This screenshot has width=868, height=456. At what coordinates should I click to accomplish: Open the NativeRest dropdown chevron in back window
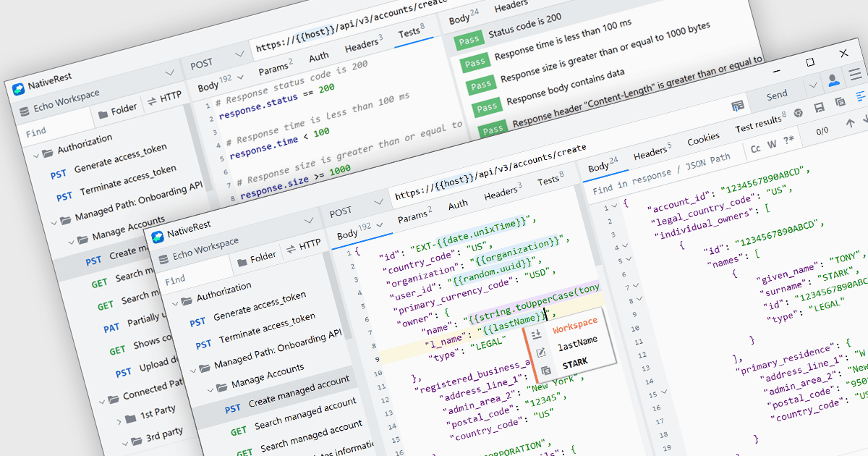pos(170,72)
